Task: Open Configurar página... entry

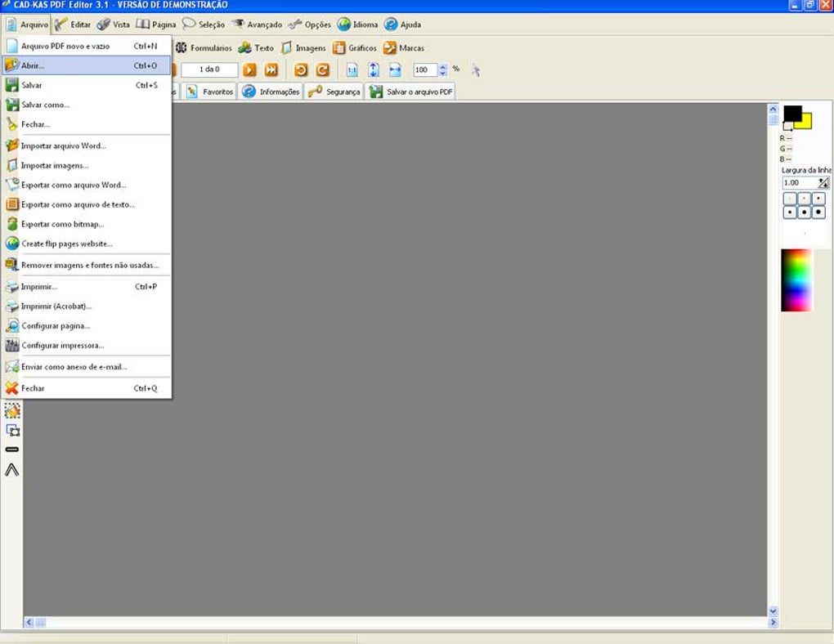Action: click(x=87, y=325)
